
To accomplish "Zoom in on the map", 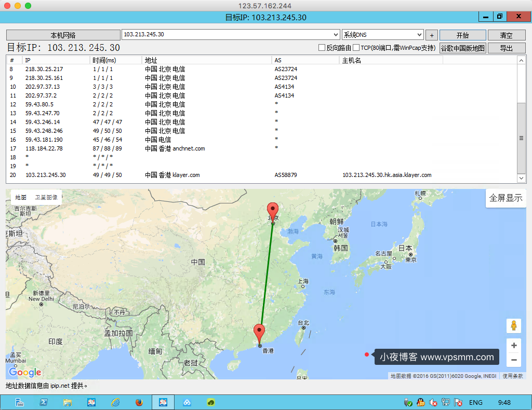I will pyautogui.click(x=514, y=345).
